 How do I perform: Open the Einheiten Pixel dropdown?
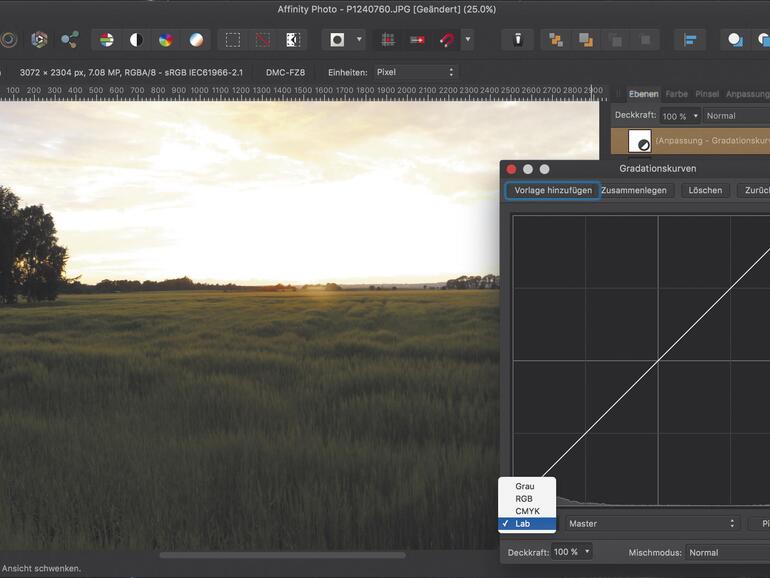click(416, 72)
